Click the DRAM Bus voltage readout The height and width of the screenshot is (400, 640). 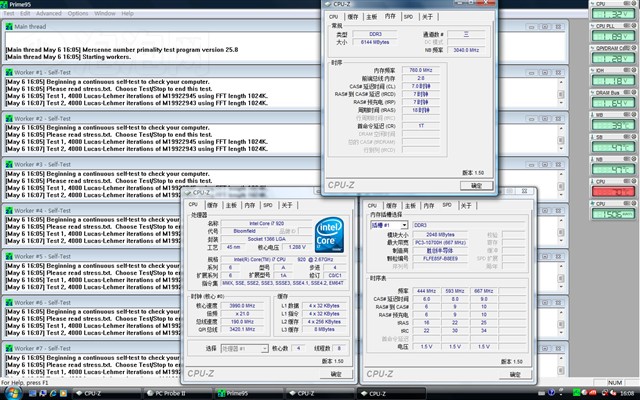(x=613, y=103)
